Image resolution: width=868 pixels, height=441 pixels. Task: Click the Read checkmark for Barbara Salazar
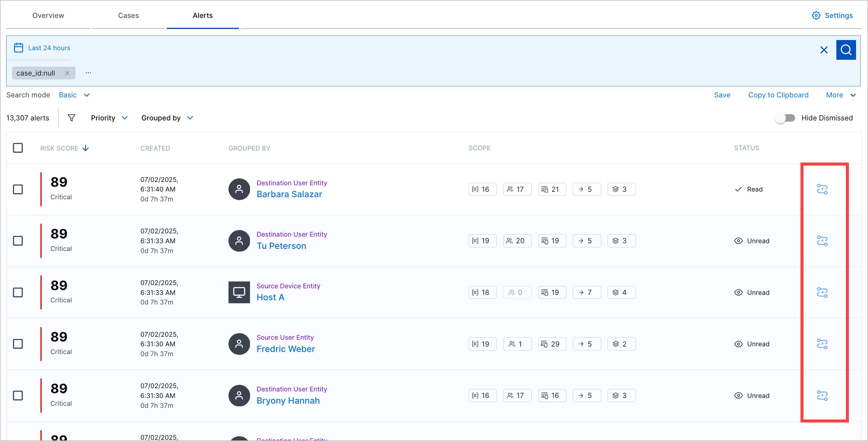tap(738, 189)
